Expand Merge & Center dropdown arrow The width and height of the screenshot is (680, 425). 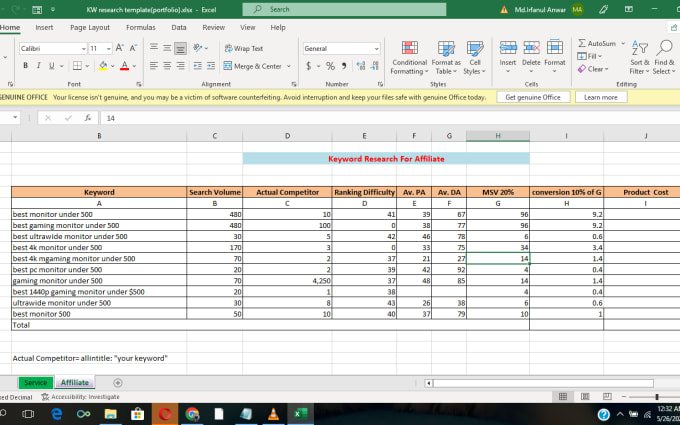point(289,66)
